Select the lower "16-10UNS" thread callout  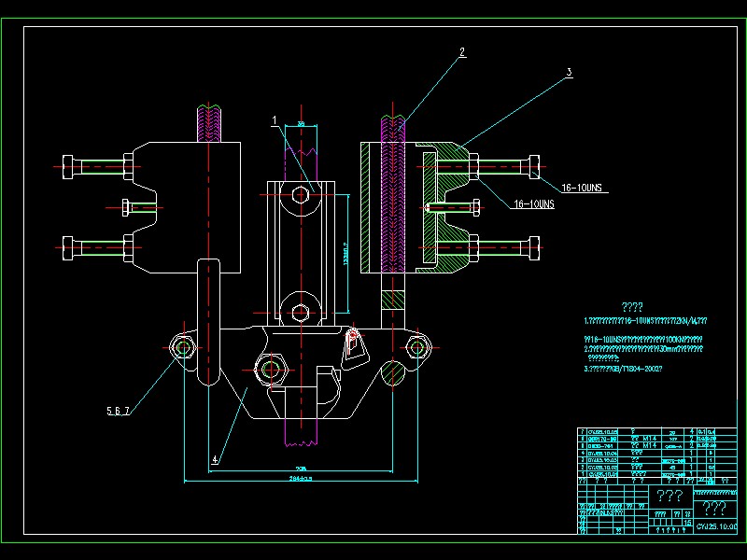(534, 204)
